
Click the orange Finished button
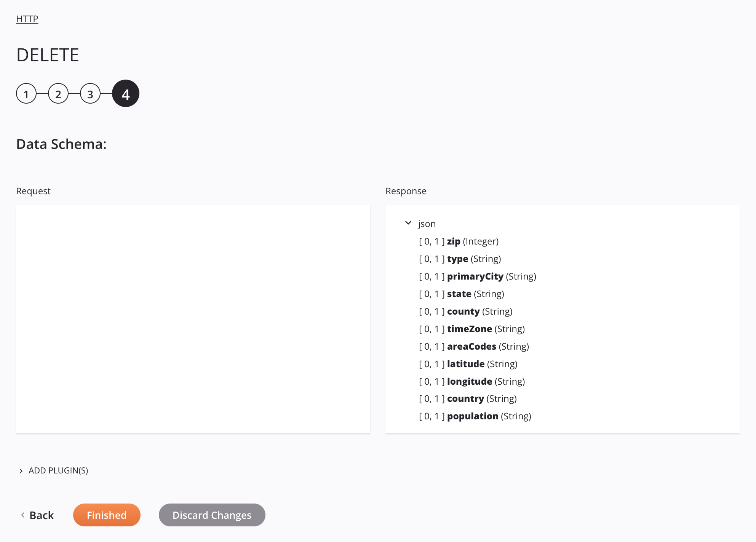click(107, 515)
